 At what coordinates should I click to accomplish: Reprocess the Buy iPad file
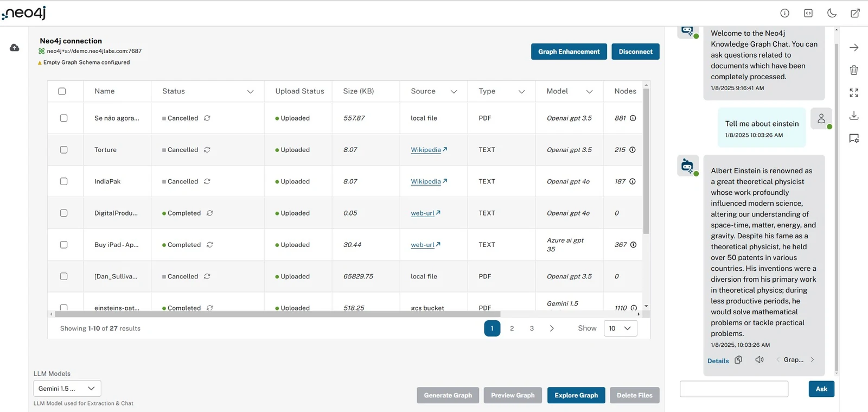pos(209,245)
